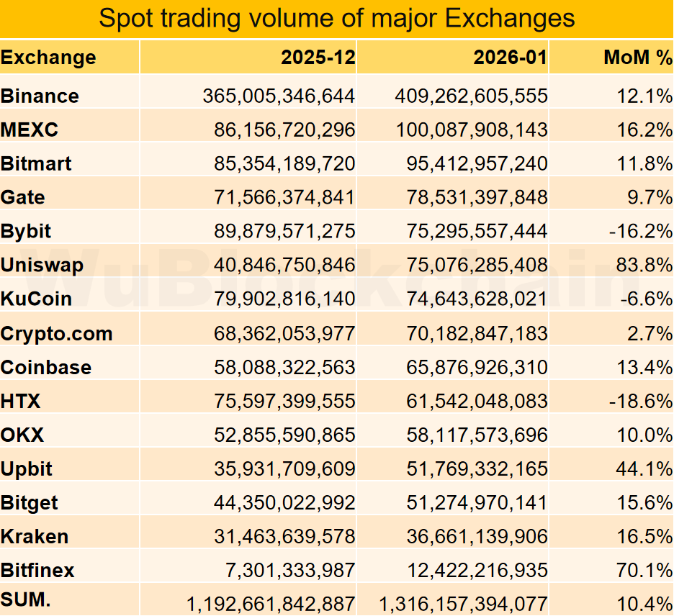
Task: Click the SUM. total row label
Action: (x=26, y=600)
